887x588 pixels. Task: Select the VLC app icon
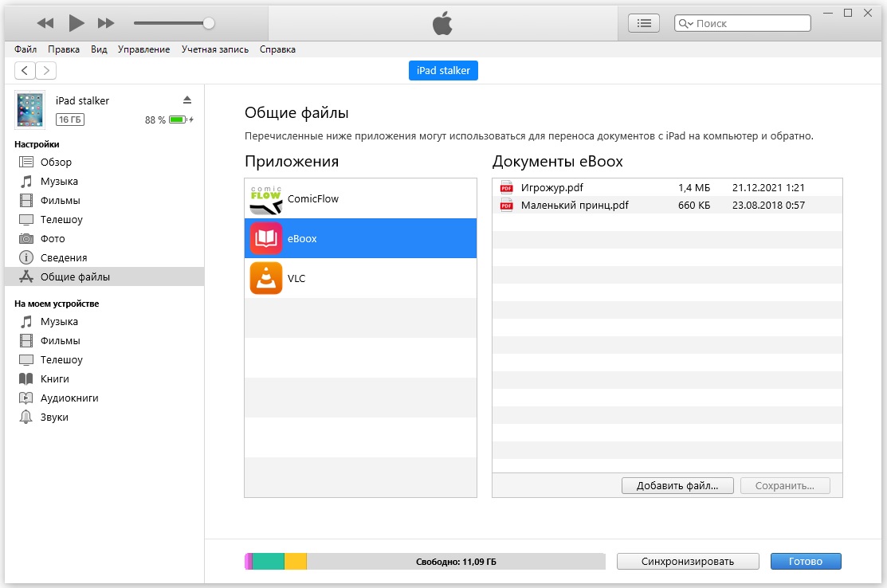click(266, 278)
